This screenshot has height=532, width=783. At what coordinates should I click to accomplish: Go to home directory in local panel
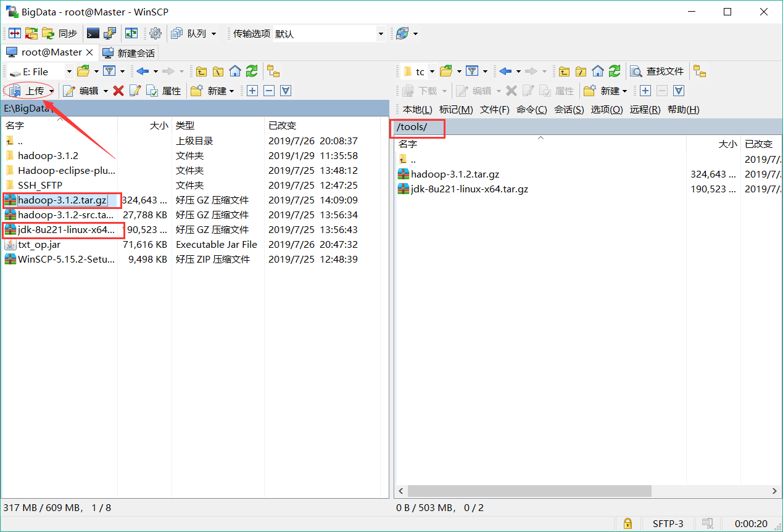pyautogui.click(x=234, y=72)
